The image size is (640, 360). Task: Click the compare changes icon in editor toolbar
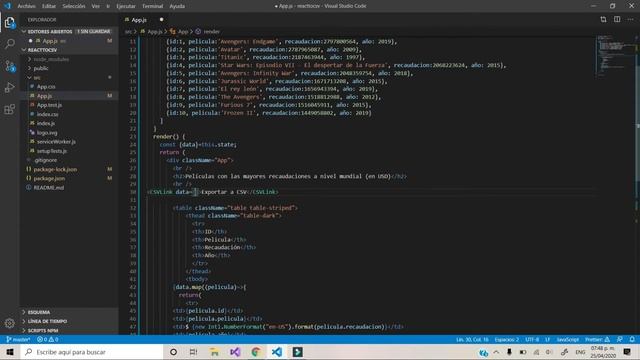(x=603, y=19)
